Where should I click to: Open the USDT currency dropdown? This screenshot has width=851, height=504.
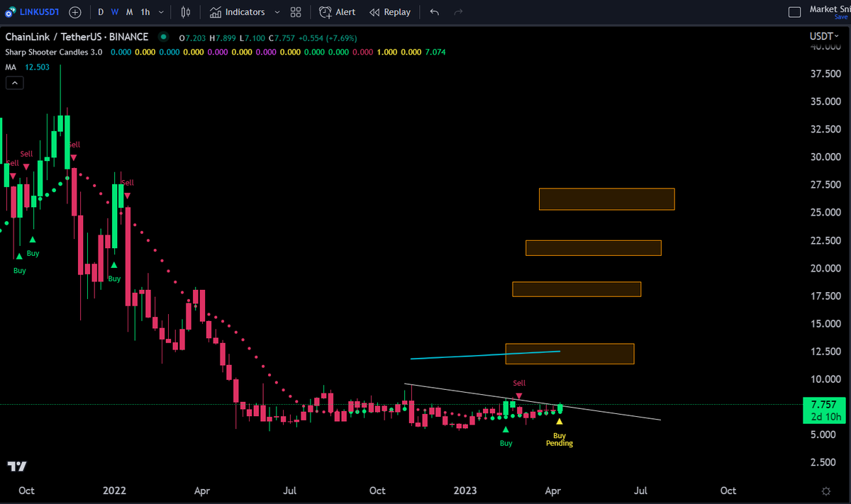point(825,36)
